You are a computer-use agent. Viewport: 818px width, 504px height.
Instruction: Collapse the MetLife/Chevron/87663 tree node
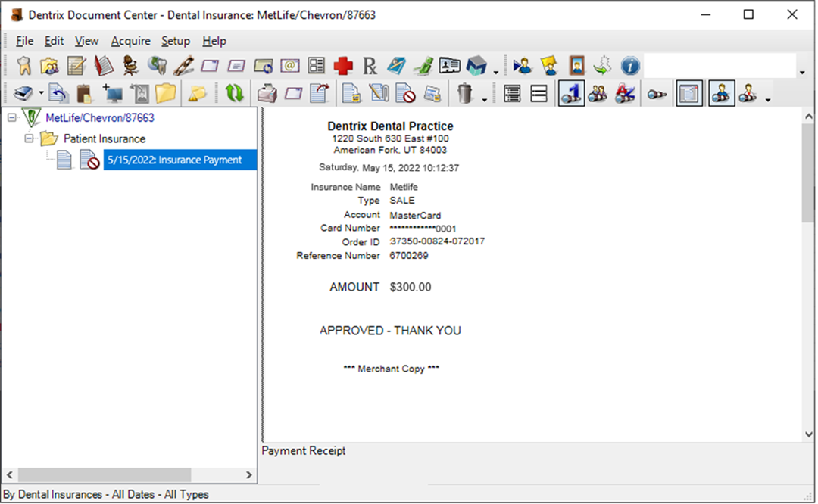(12, 118)
